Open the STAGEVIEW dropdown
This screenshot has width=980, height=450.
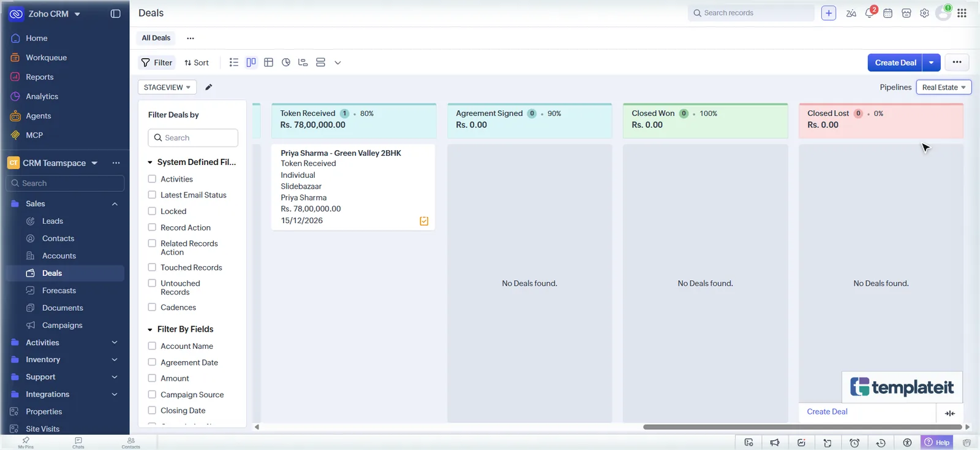(167, 87)
